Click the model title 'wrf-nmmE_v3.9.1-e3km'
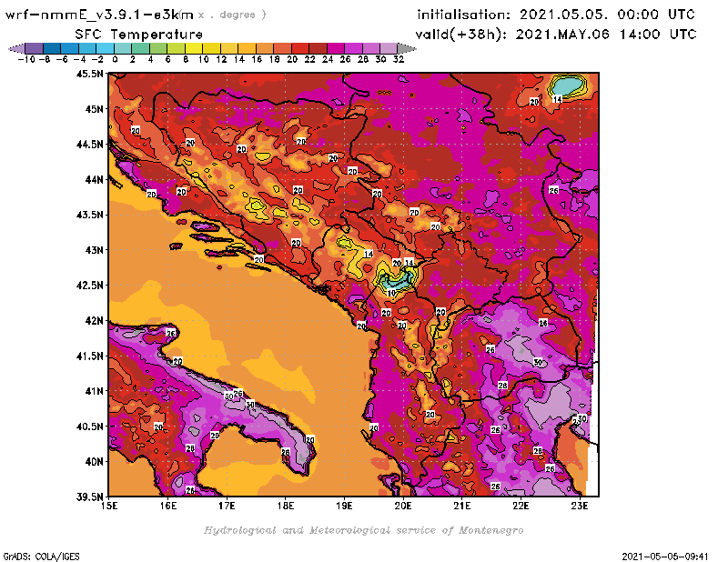This screenshot has width=728, height=562. (99, 15)
